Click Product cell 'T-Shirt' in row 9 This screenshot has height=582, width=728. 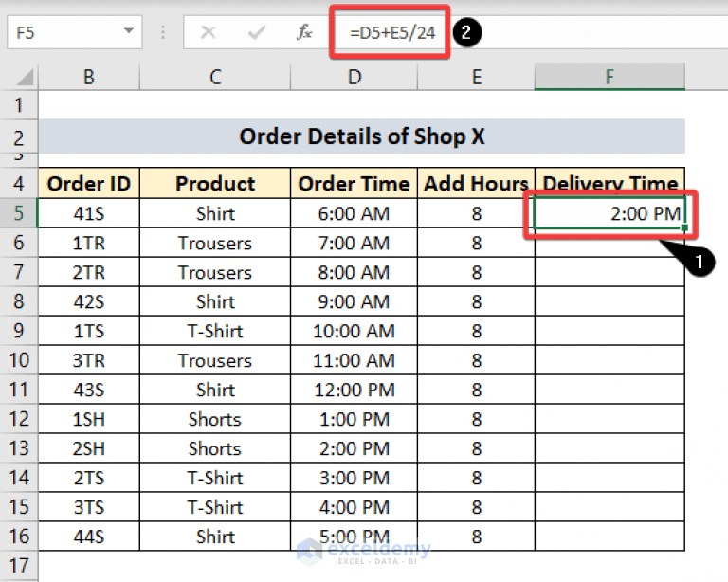pyautogui.click(x=215, y=331)
